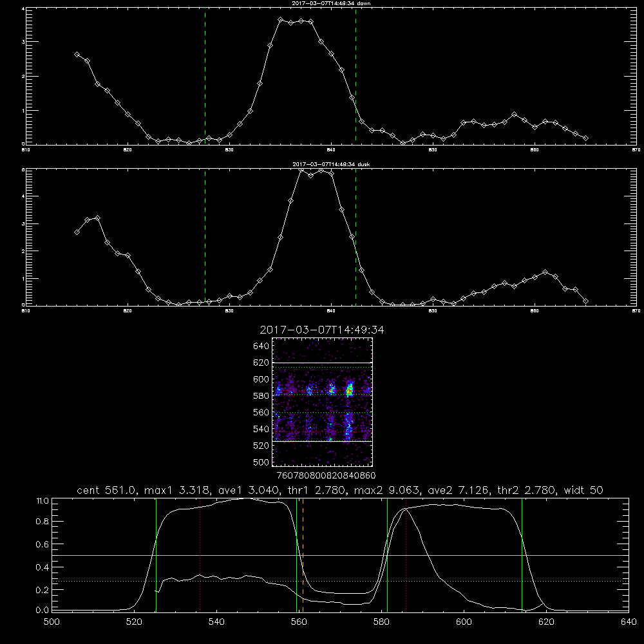This screenshot has width=644, height=644.
Task: Select the spectral heatmap image in the center
Action: pos(323,402)
